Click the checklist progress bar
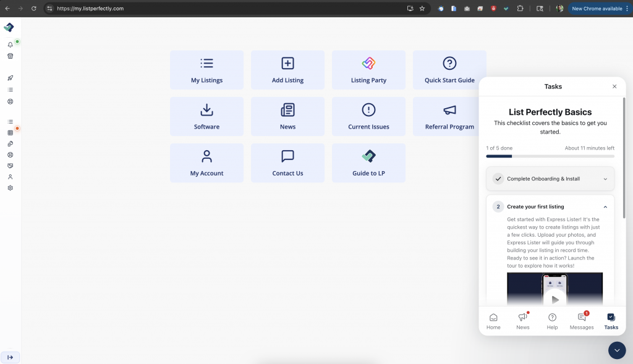633x364 pixels. 550,156
